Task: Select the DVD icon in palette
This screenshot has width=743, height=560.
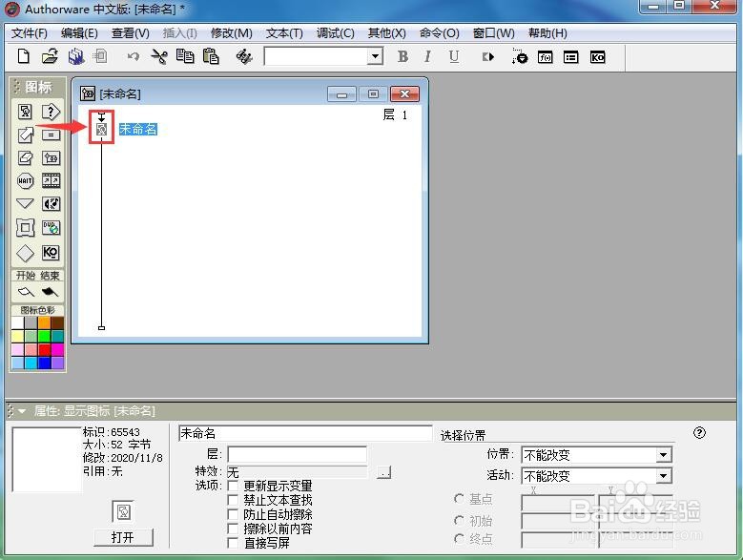Action: tap(51, 227)
